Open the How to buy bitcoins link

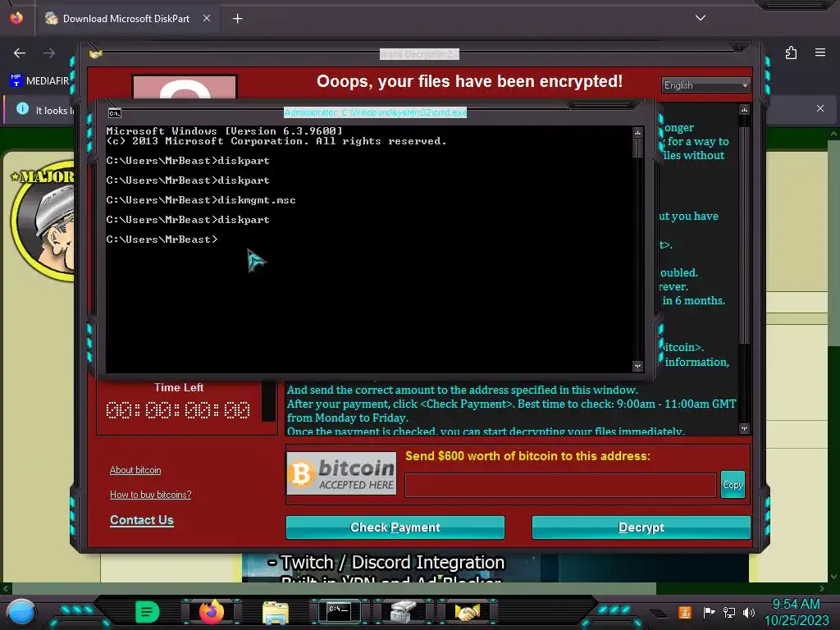151,495
